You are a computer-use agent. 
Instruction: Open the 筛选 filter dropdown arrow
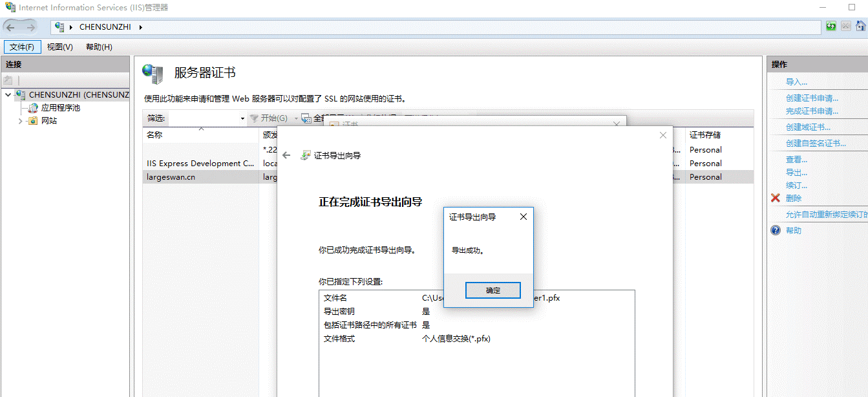[x=242, y=118]
